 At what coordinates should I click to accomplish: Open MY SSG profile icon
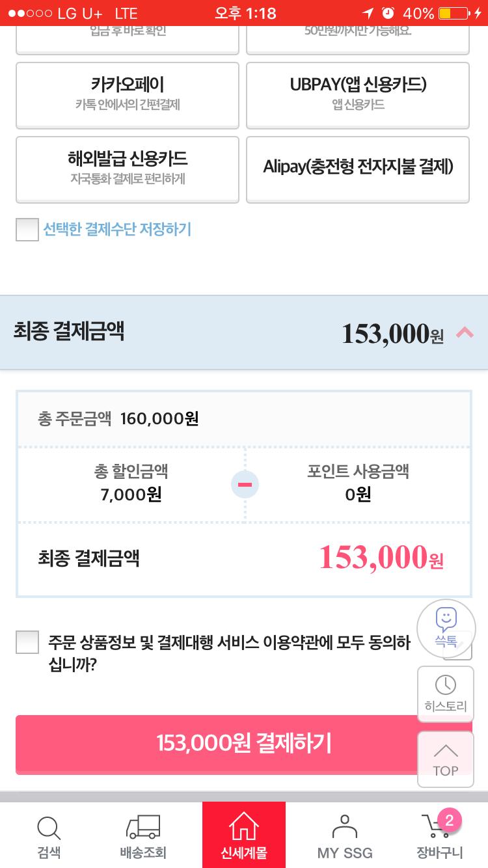tap(345, 827)
